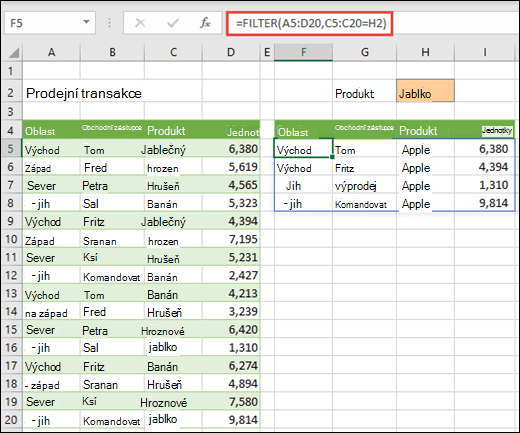Click cell D12 with value 2,427
Image resolution: width=520 pixels, height=433 pixels.
pyautogui.click(x=231, y=275)
